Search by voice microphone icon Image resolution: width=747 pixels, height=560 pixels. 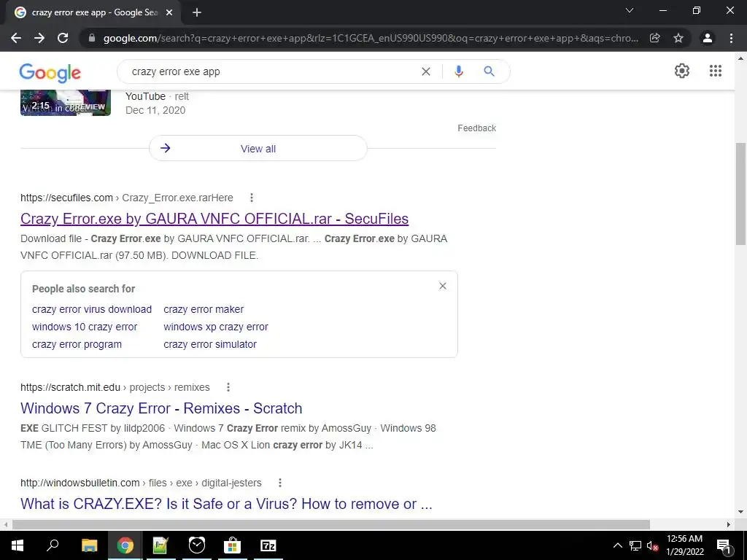point(459,71)
